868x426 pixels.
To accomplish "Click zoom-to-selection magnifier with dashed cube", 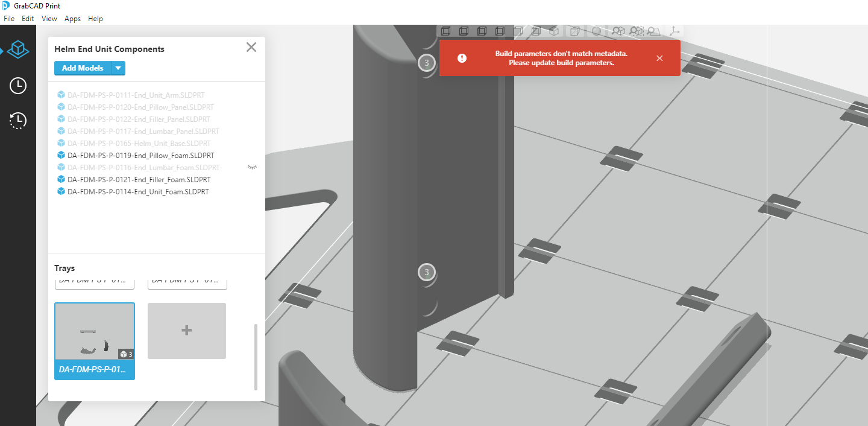I will pyautogui.click(x=636, y=31).
